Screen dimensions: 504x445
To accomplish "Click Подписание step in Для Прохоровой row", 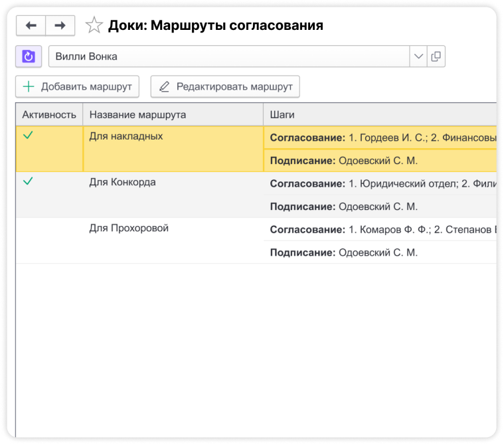I will [x=380, y=252].
